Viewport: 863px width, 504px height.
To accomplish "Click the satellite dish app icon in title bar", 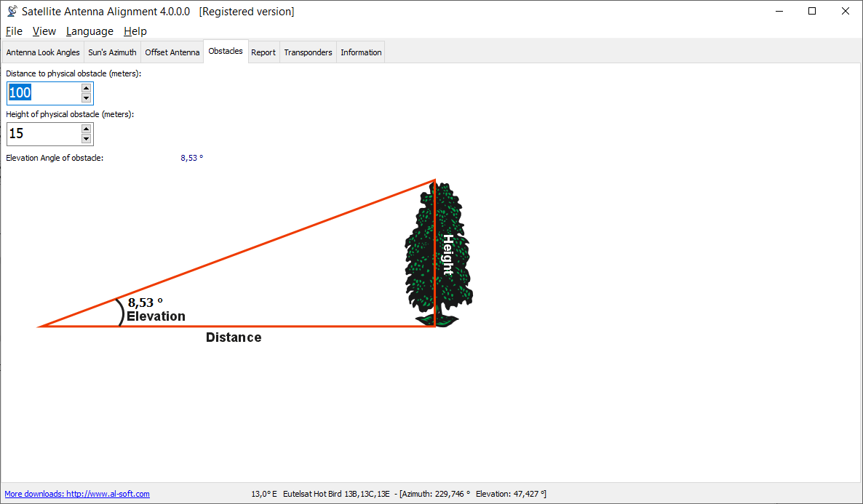I will [x=12, y=12].
